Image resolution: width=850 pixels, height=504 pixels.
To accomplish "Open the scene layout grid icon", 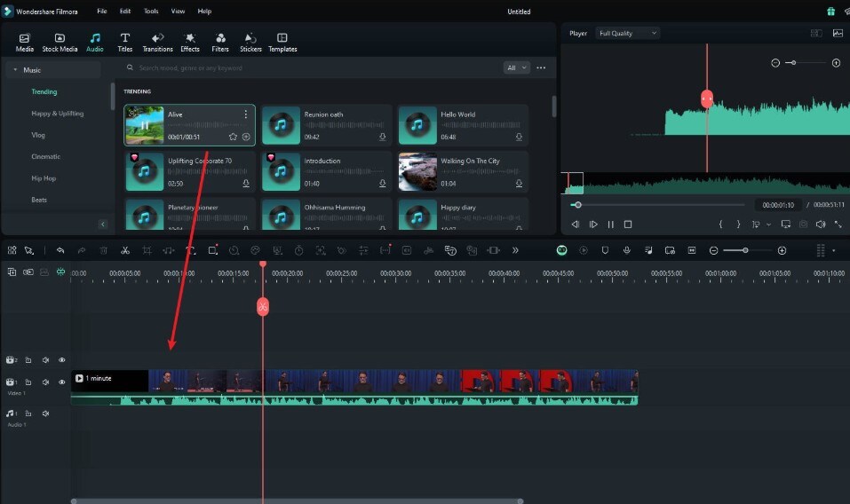I will (x=12, y=250).
